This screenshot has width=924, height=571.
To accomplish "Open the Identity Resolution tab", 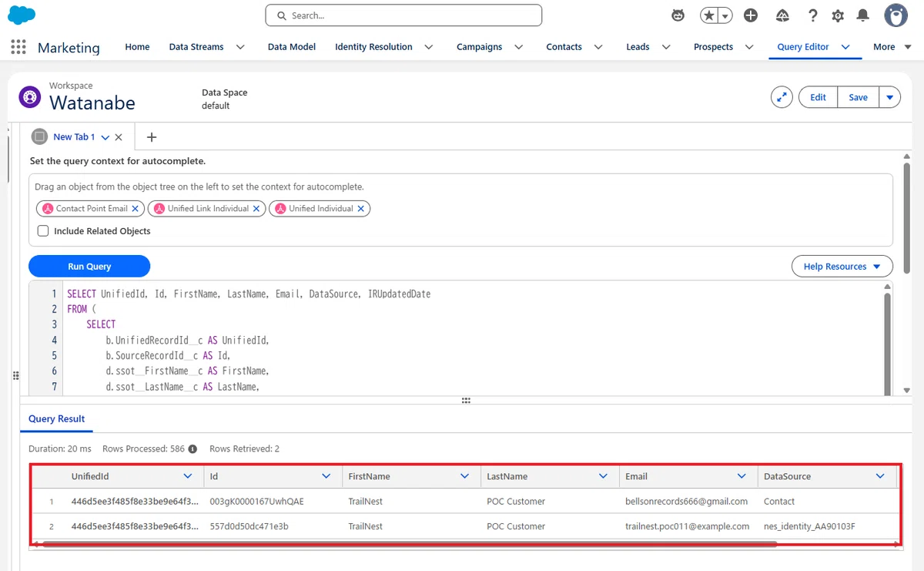I will (373, 47).
